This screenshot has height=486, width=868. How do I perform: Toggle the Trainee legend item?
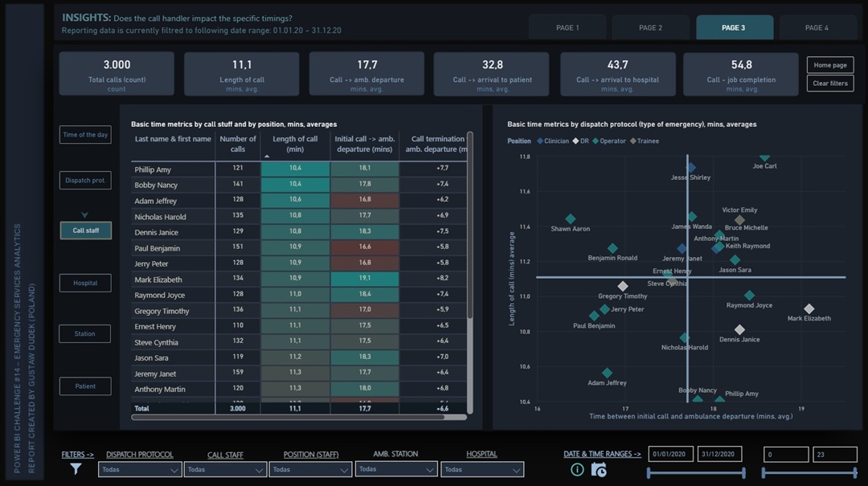[x=647, y=141]
